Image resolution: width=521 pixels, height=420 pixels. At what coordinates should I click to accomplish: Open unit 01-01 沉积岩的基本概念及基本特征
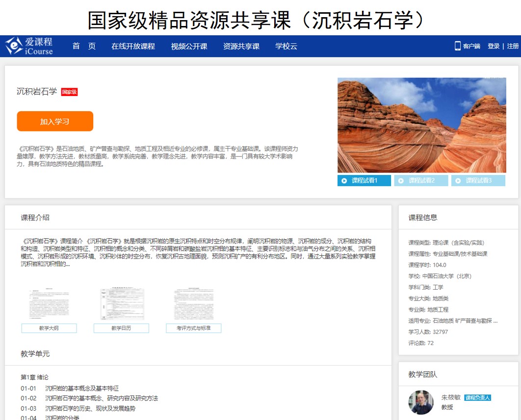tap(82, 388)
